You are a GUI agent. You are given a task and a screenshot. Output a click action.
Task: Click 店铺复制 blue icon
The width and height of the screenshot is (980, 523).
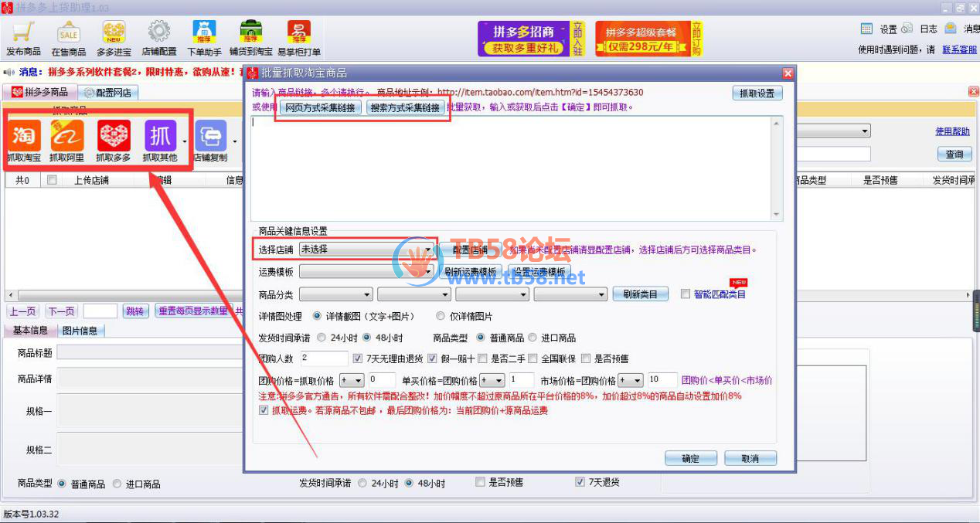pos(209,141)
